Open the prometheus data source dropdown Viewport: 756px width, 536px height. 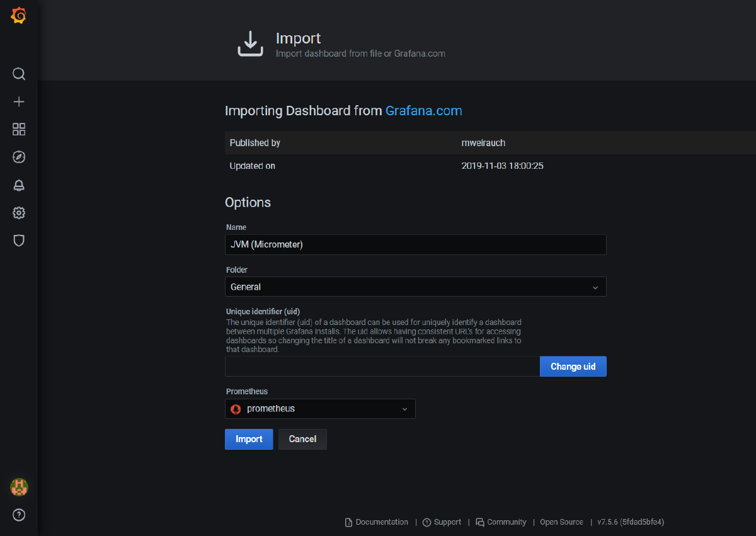click(x=320, y=409)
